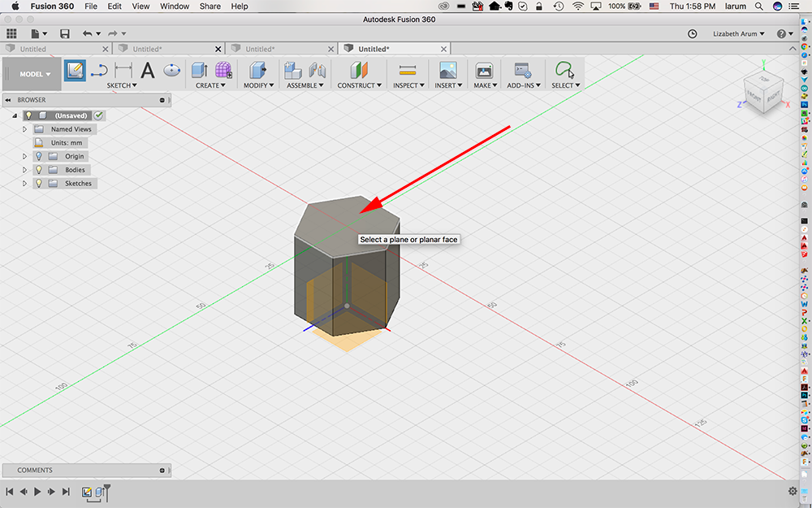
Task: Collapse the (Unsaved) root node
Action: click(15, 115)
